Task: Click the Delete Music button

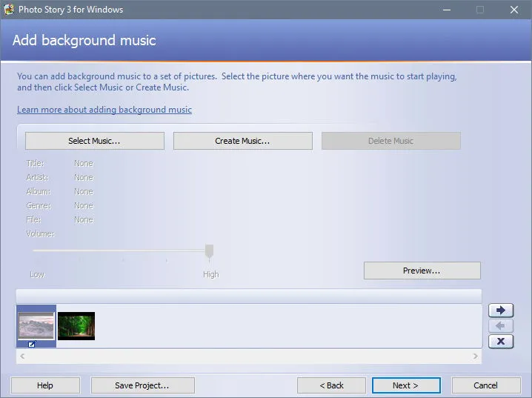Action: pos(391,141)
